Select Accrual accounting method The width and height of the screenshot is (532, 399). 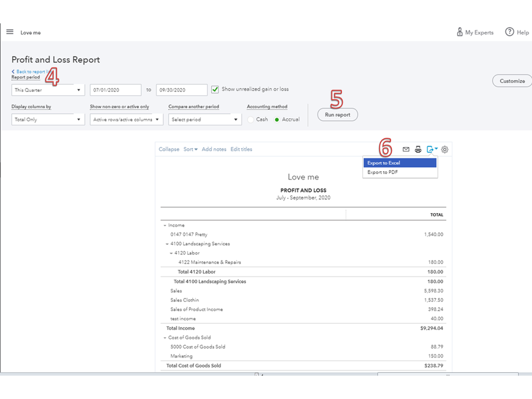point(277,120)
